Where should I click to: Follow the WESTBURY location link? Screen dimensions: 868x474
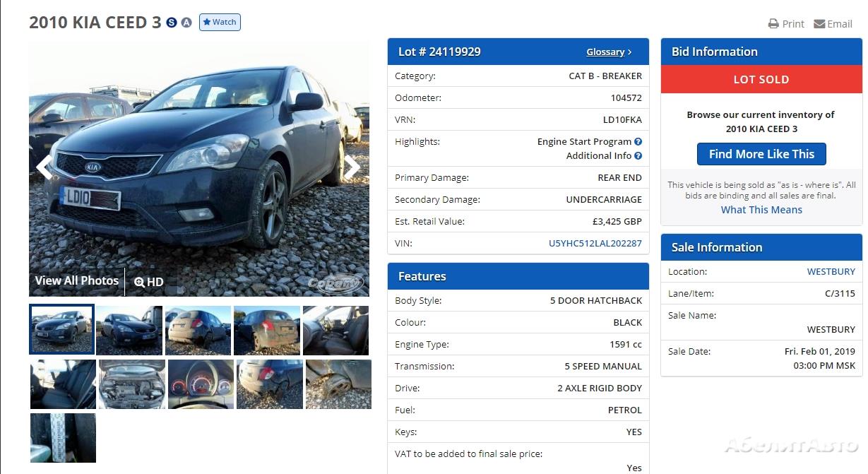pyautogui.click(x=831, y=271)
